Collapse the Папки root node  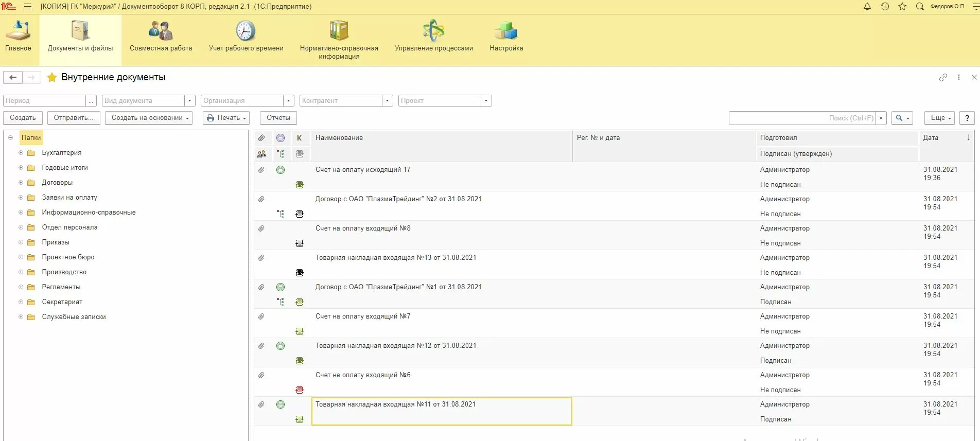tap(10, 138)
